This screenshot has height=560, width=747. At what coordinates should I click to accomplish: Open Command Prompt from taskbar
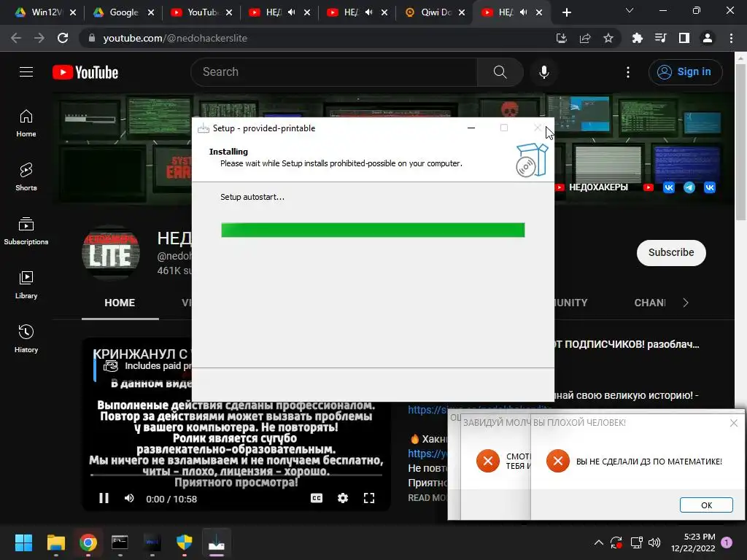120,542
